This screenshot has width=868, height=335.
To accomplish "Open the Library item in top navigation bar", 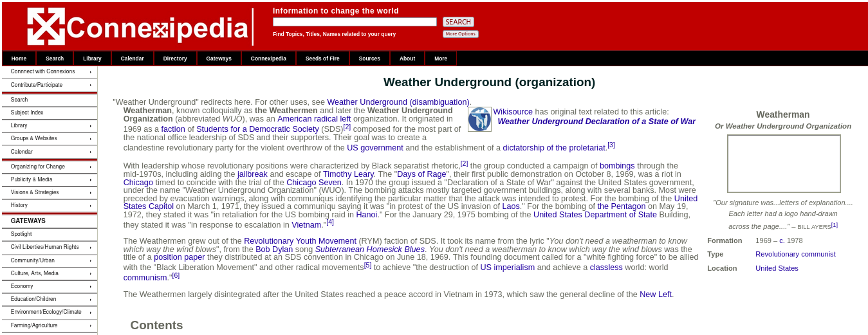I will point(92,59).
